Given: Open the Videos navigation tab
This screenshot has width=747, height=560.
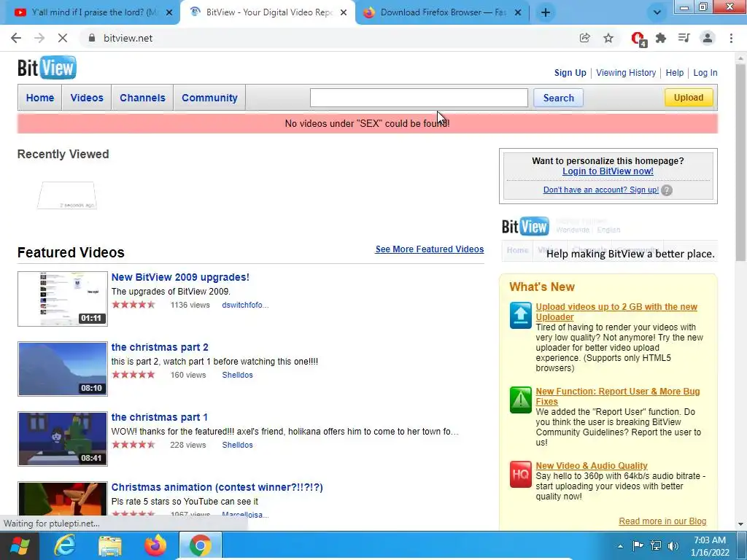Looking at the screenshot, I should coord(87,98).
